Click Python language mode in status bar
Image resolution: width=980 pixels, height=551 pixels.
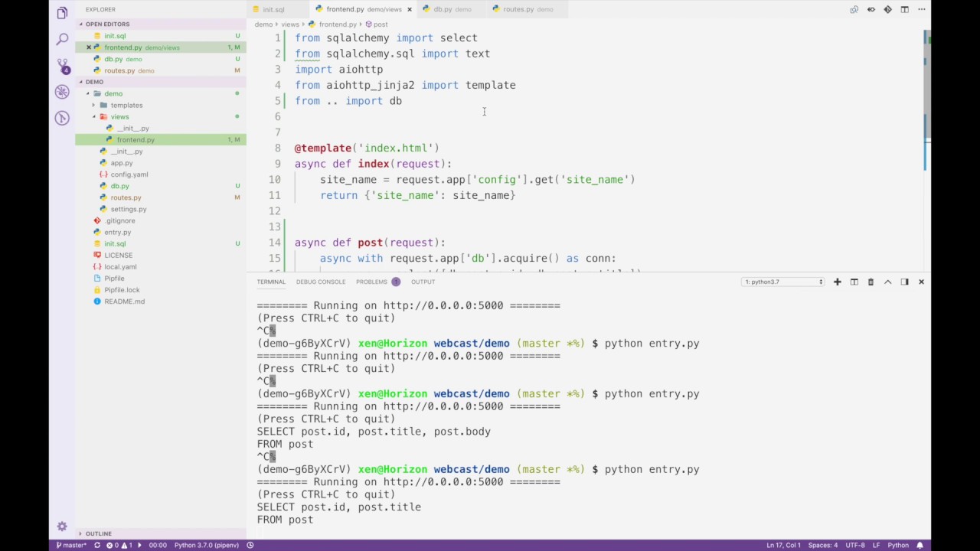click(898, 545)
